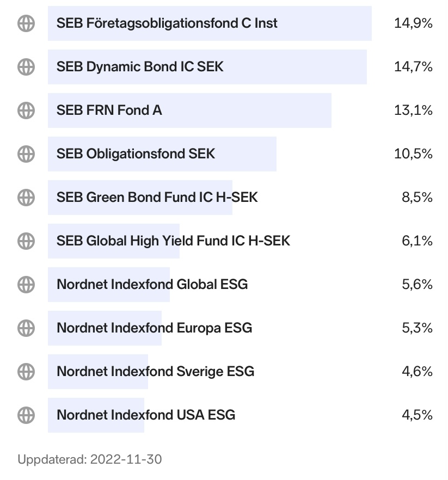The image size is (448, 480).
Task: Click the 5,3% Europa ESG percentage
Action: [416, 328]
